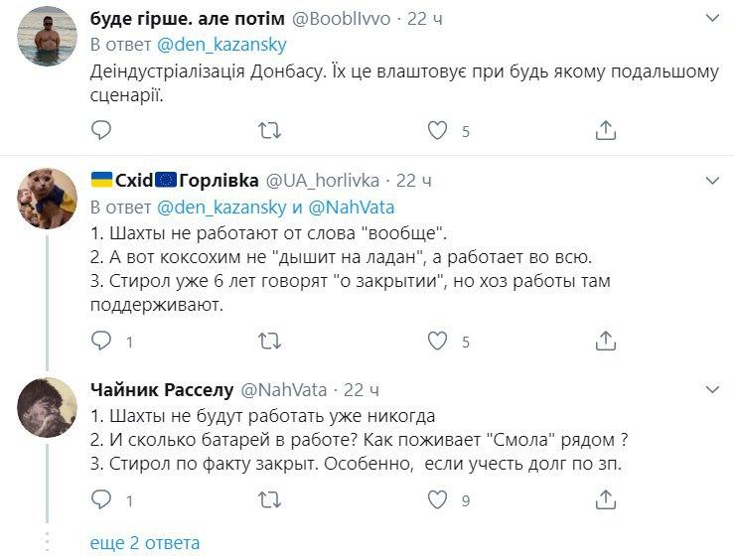Open the @NahVata mention link in the second tweet
Viewport: 734px width, 560px height.
pyautogui.click(x=353, y=208)
